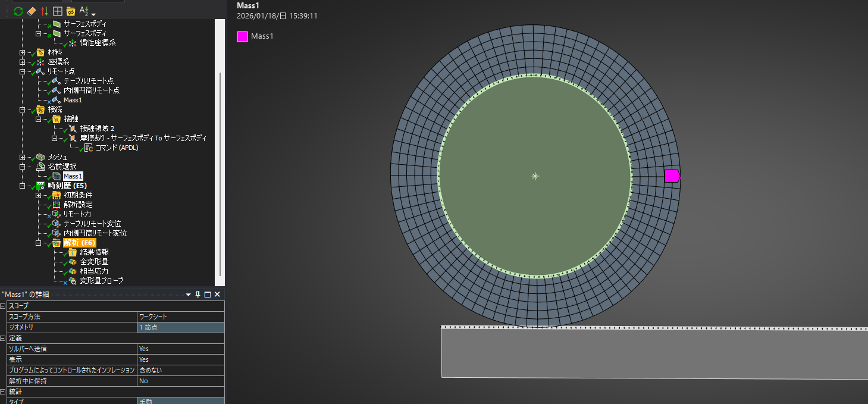This screenshot has width=868, height=404.
Task: Click the Yes value for ソルバーへ送信
Action: point(181,349)
